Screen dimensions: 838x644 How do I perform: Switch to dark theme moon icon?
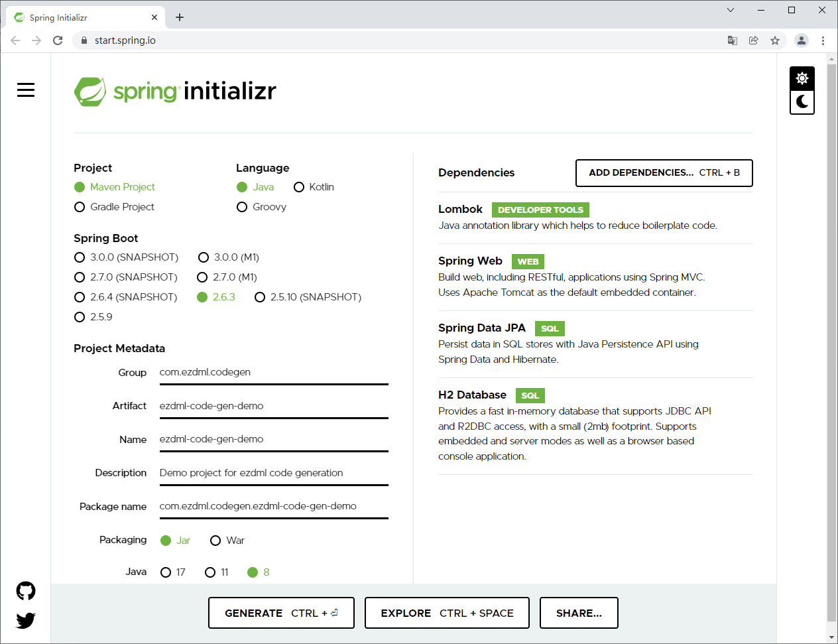pos(802,101)
